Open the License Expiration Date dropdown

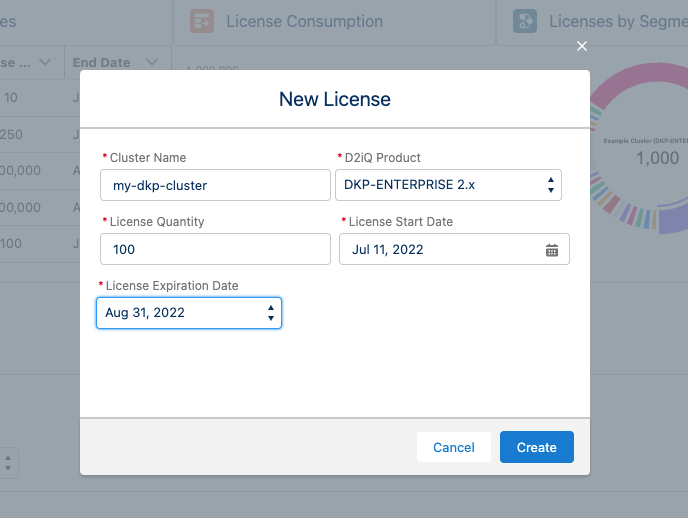pos(189,313)
